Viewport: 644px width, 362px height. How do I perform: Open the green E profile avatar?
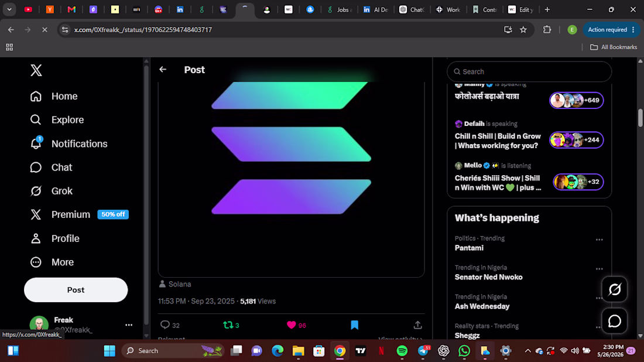572,30
